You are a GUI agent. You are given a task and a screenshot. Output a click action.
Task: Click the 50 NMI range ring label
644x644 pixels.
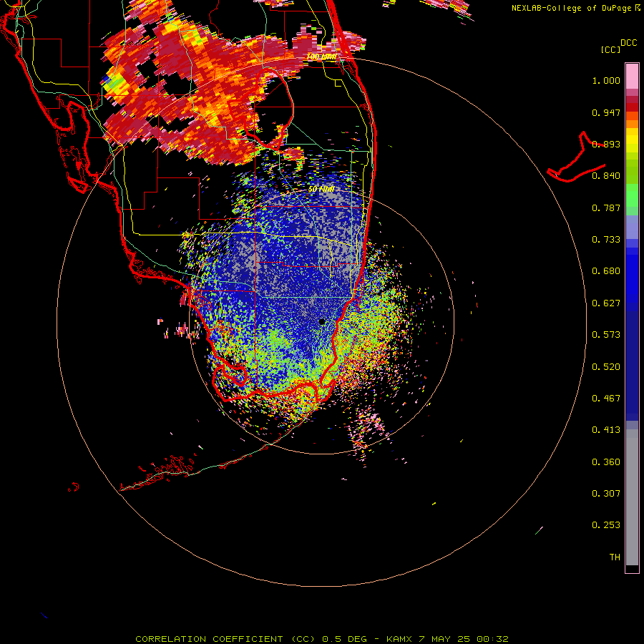pos(321,190)
